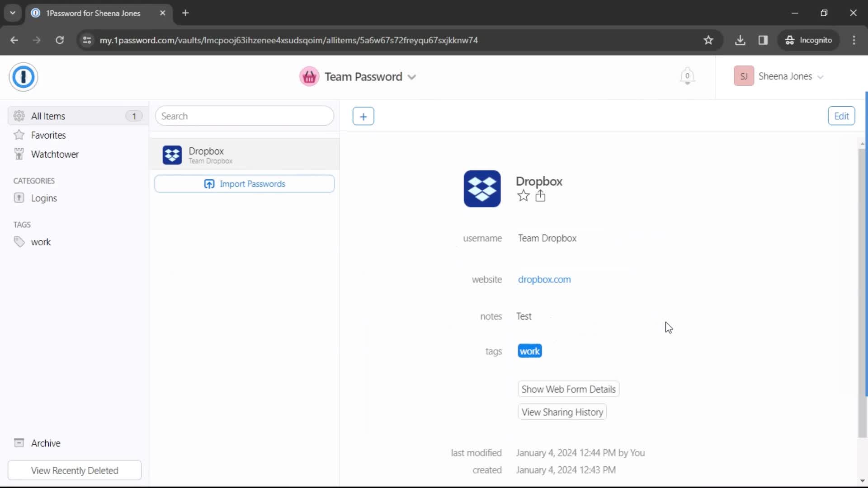Image resolution: width=868 pixels, height=488 pixels.
Task: Click the Edit button for Dropbox
Action: (x=841, y=116)
